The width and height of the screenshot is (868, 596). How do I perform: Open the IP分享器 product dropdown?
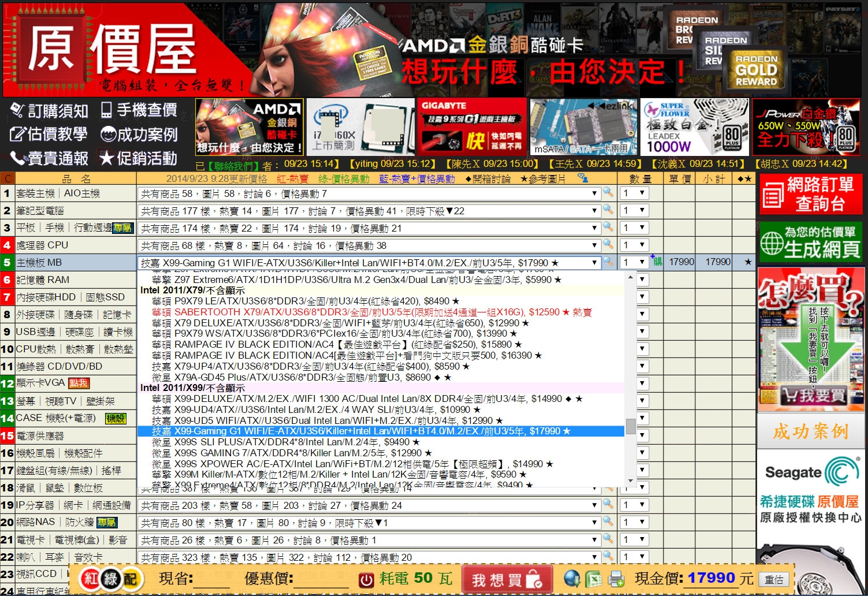coord(369,505)
